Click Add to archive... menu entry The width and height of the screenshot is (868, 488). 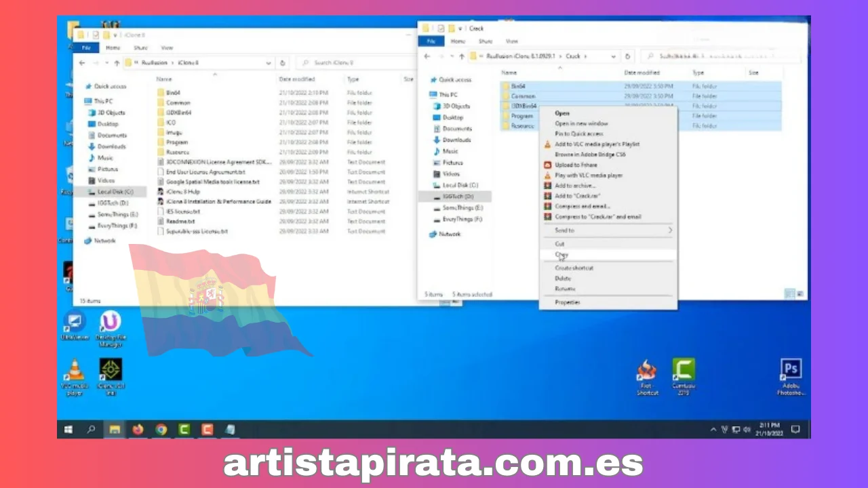click(x=609, y=186)
